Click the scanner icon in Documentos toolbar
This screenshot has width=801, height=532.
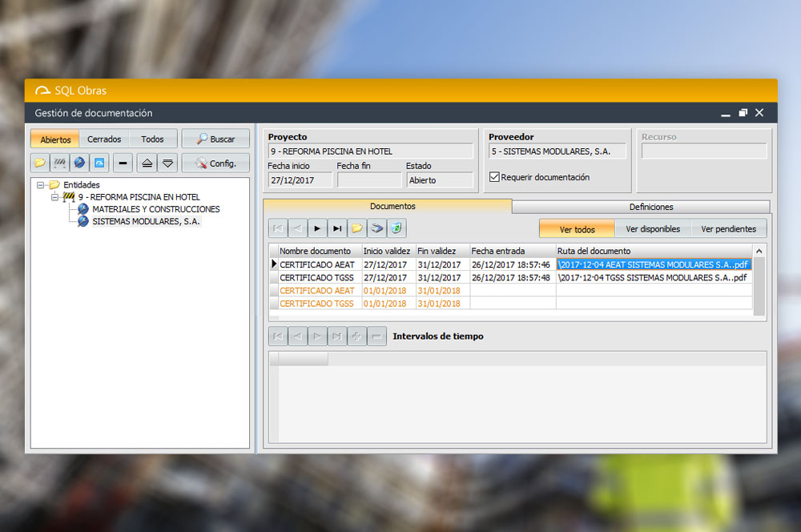point(376,228)
